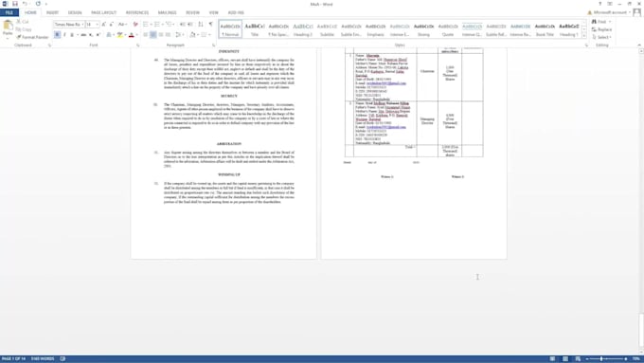Apply the Title style
Screen dimensions: 644x363
[x=255, y=28]
